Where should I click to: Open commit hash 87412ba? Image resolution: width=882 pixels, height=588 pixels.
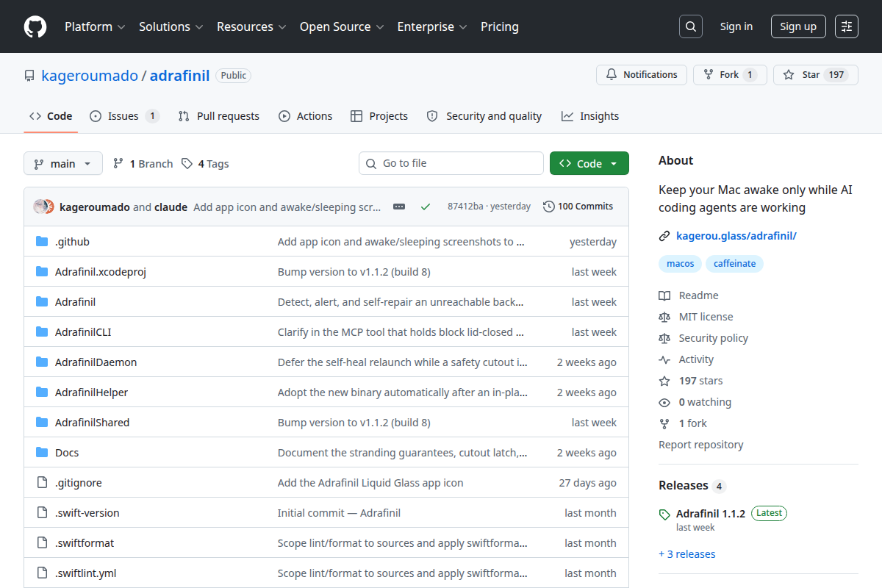pyautogui.click(x=465, y=207)
